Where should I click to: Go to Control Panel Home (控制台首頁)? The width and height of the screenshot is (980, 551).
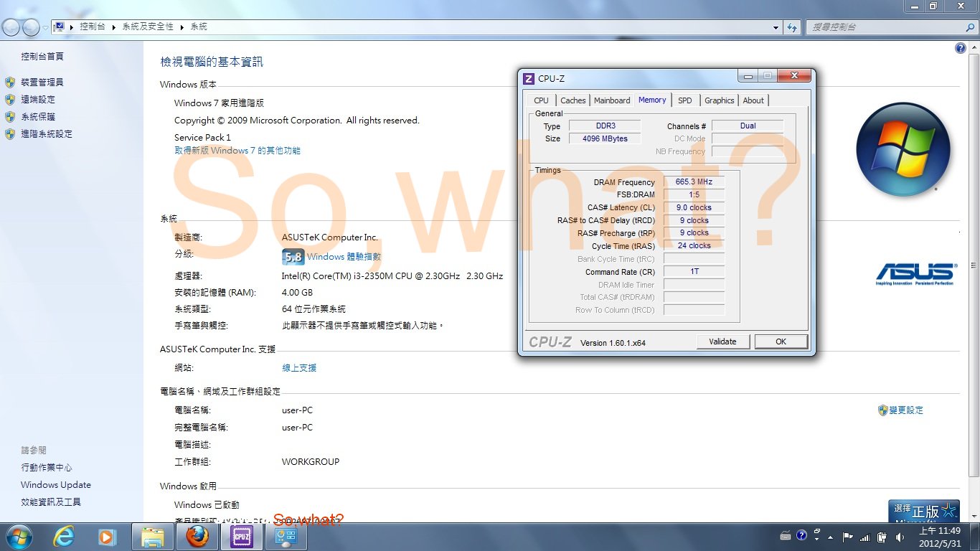pyautogui.click(x=42, y=57)
